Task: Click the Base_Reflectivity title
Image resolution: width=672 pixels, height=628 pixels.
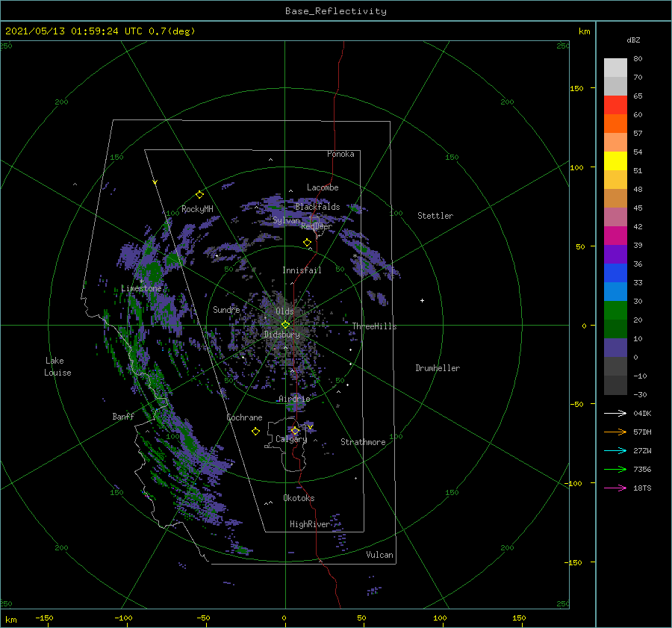Action: [336, 11]
